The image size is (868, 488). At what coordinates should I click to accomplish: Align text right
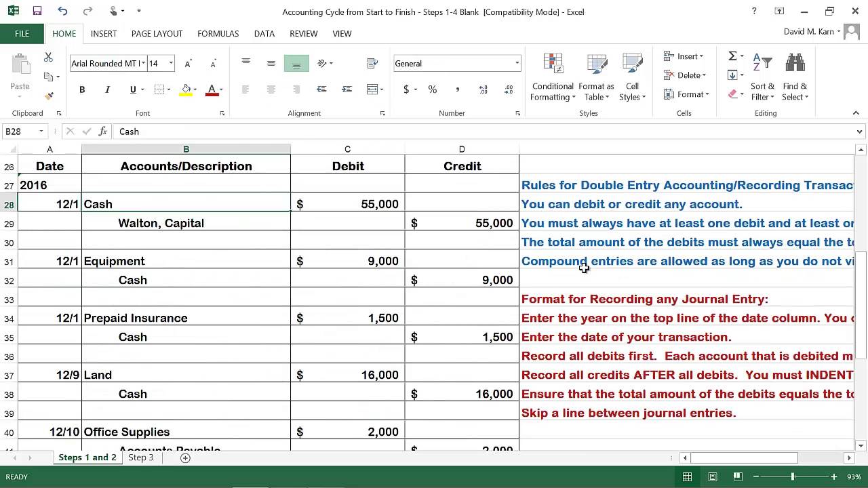click(296, 89)
